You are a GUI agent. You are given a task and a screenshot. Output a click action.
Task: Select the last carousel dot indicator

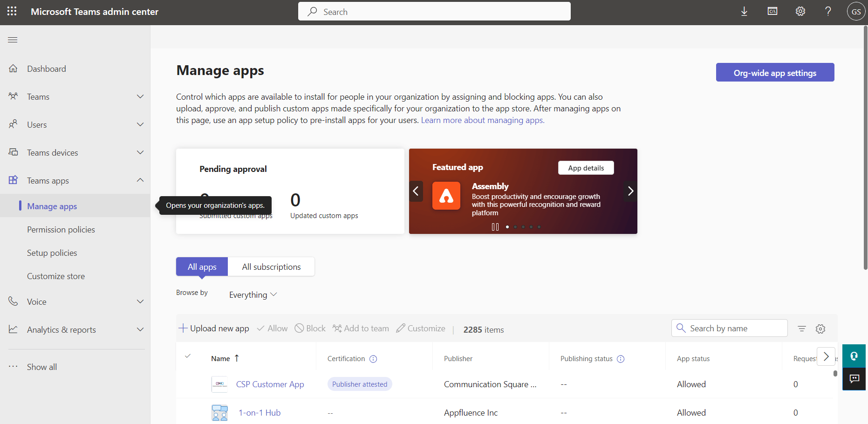(539, 227)
